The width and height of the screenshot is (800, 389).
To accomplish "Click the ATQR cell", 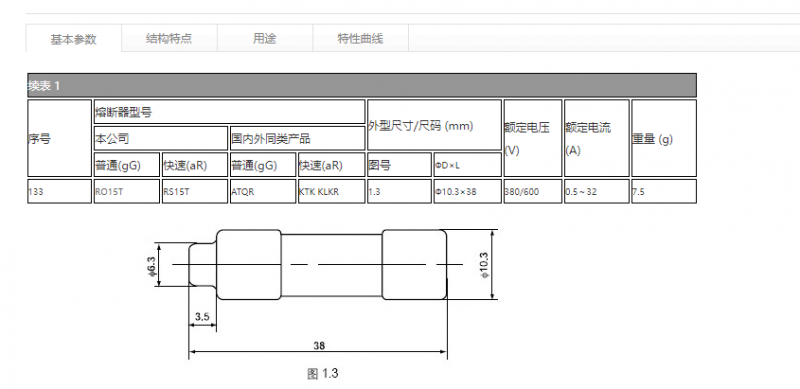I will pyautogui.click(x=263, y=191).
